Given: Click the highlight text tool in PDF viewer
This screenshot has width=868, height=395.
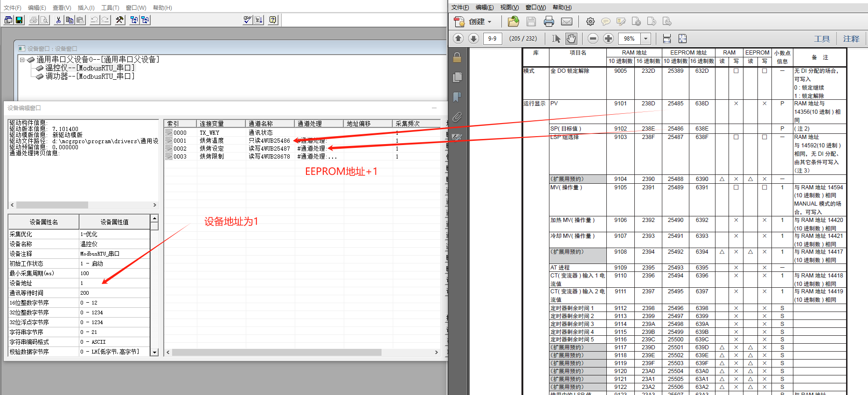Looking at the screenshot, I should [621, 21].
